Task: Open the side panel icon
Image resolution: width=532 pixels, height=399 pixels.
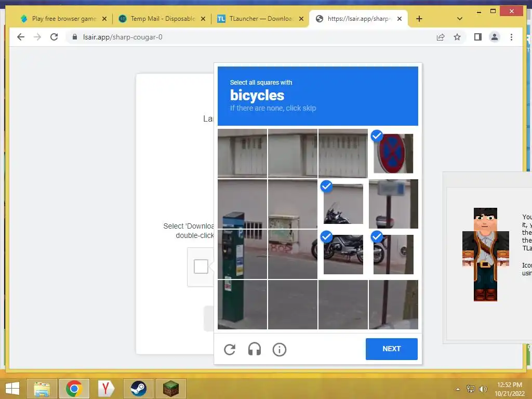Action: click(x=478, y=37)
